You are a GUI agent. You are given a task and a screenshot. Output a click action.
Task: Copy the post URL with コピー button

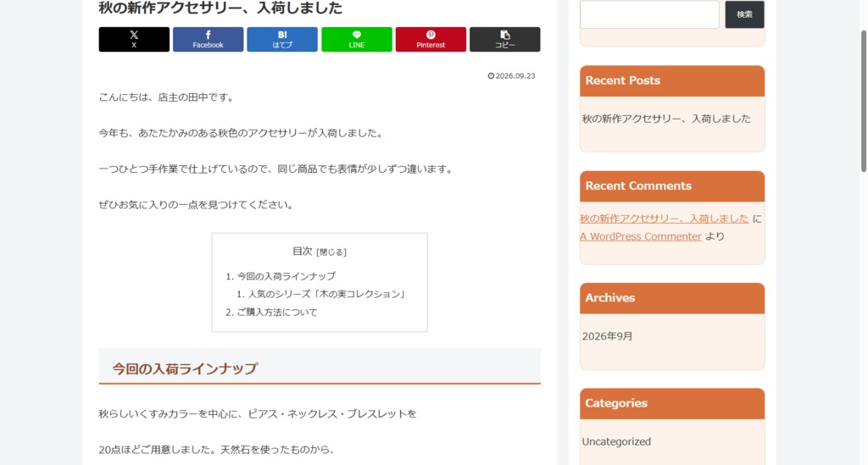pyautogui.click(x=505, y=39)
